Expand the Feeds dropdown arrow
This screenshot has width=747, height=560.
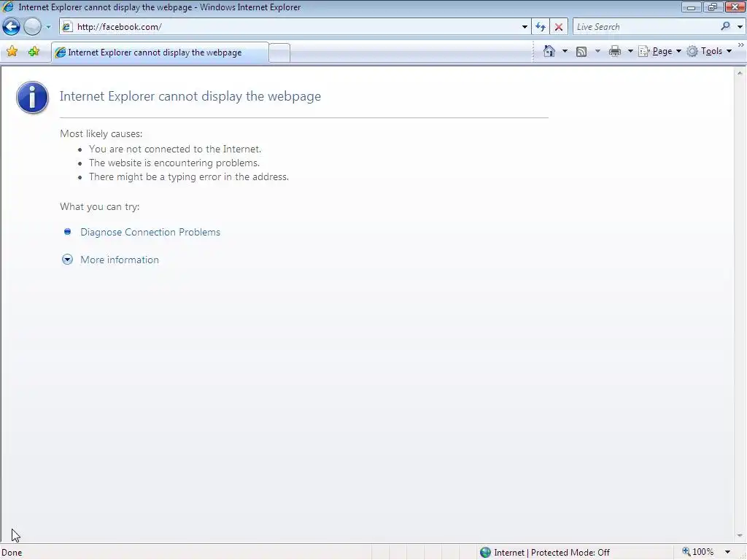click(x=597, y=51)
